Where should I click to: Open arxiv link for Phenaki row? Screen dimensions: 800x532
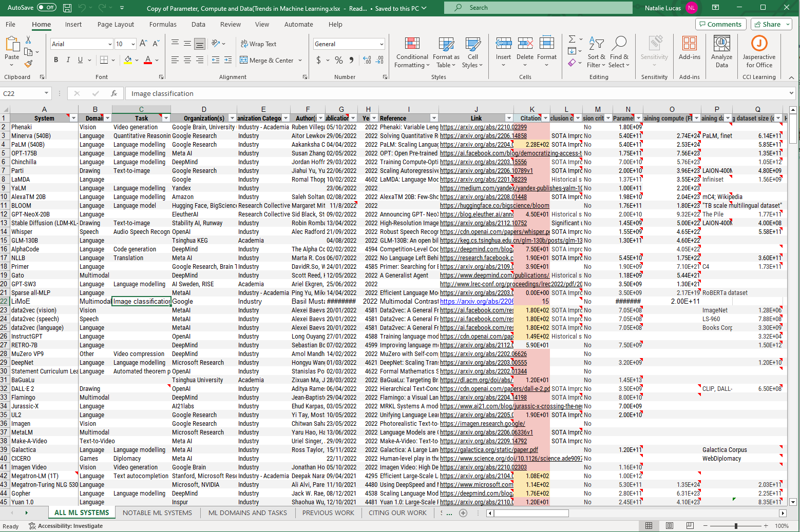click(483, 127)
